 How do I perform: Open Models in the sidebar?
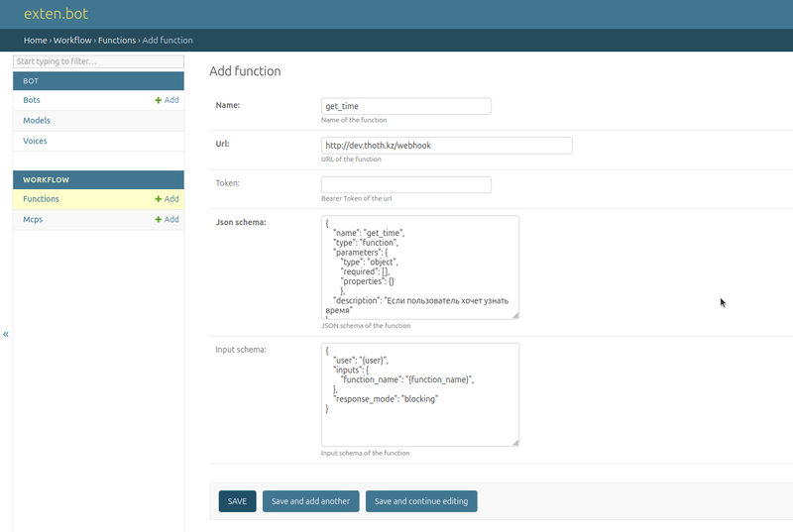point(37,121)
